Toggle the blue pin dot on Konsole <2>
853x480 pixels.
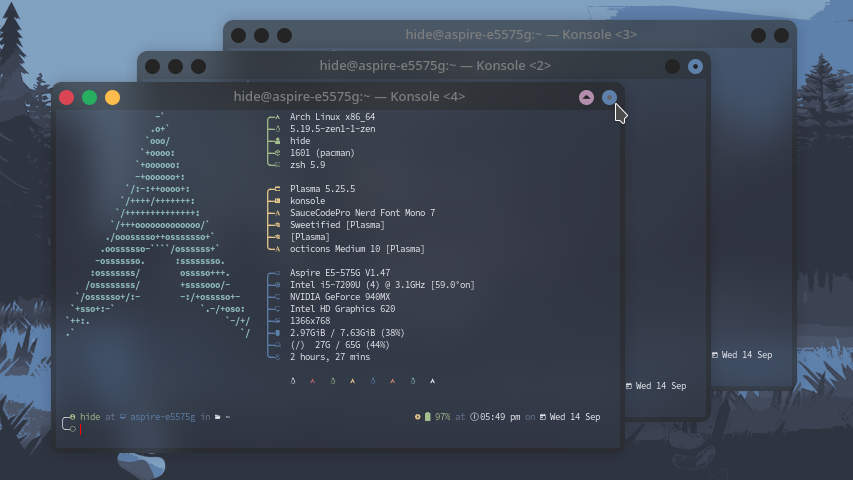click(x=695, y=66)
